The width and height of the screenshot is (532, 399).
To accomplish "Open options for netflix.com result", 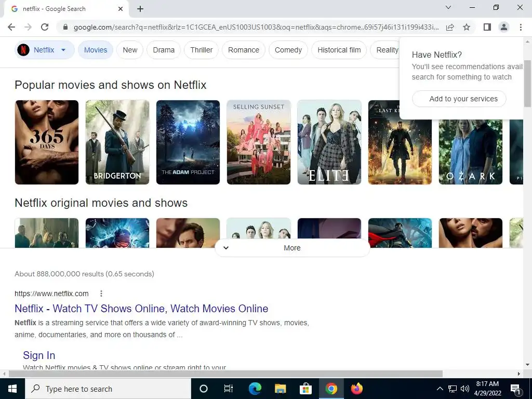I will (x=101, y=294).
